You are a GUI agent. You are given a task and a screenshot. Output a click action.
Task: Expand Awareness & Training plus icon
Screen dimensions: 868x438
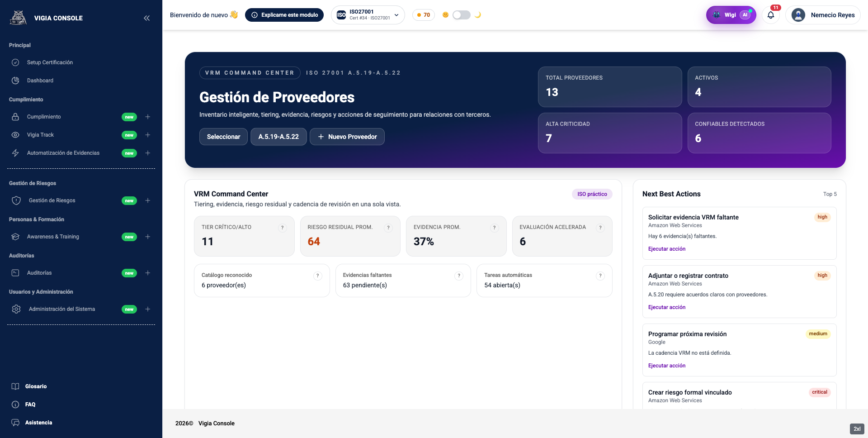pos(147,237)
